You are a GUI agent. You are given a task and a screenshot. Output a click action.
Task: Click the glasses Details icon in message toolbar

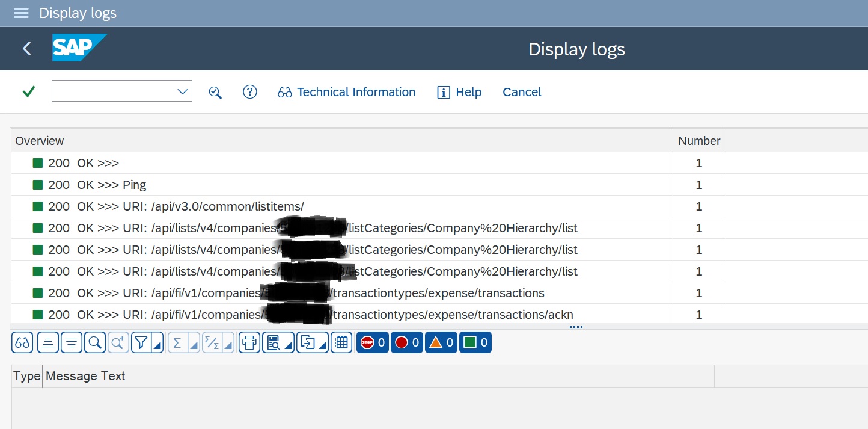tap(23, 343)
